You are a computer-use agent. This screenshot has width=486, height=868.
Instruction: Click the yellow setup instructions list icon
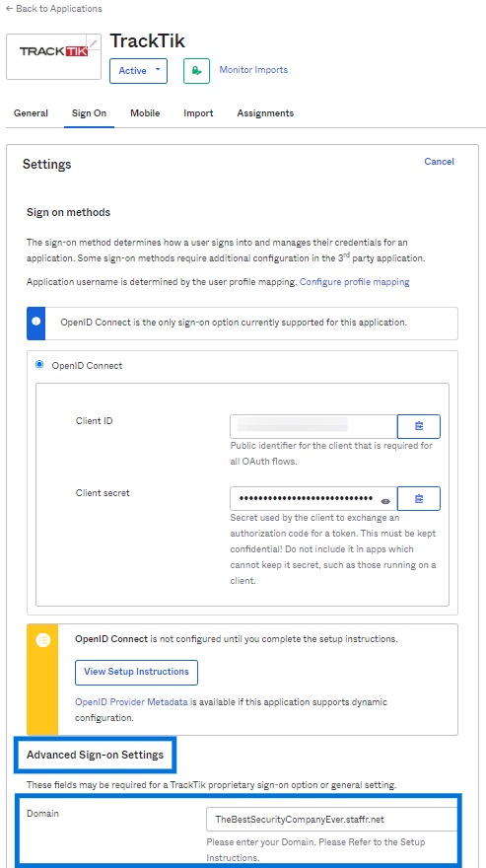tap(42, 640)
